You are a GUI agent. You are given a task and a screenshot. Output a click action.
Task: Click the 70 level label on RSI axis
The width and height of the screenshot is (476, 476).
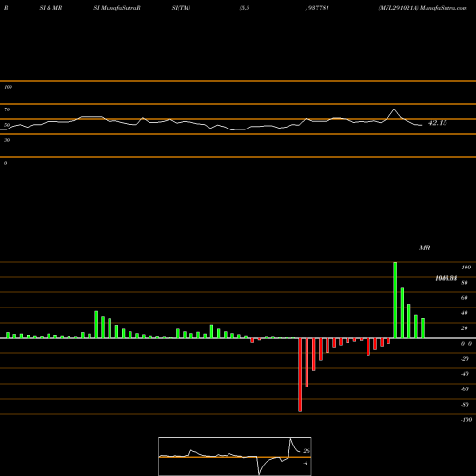[7, 109]
